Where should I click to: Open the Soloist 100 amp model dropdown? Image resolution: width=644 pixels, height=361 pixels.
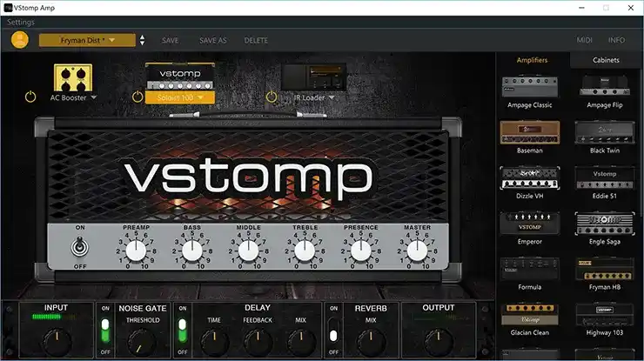coord(180,97)
